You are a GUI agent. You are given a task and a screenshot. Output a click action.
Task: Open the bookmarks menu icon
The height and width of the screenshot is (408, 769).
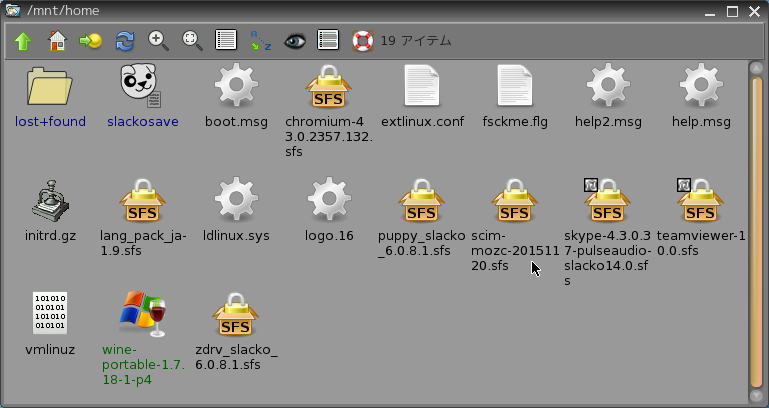point(91,41)
